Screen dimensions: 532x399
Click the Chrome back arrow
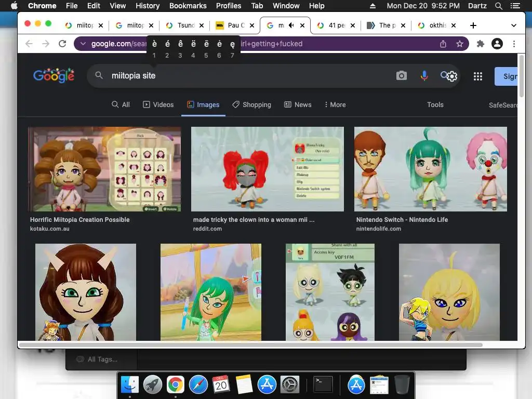click(29, 44)
